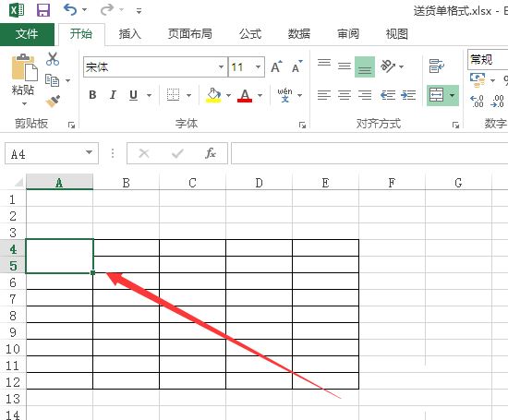This screenshot has height=420, width=508.
Task: Undo the last action
Action: [70, 10]
